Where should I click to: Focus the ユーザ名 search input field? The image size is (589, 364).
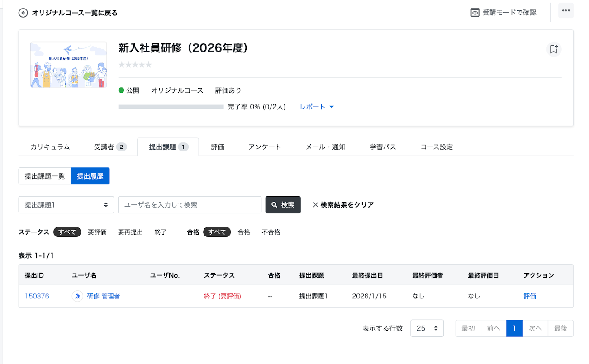[x=190, y=205]
